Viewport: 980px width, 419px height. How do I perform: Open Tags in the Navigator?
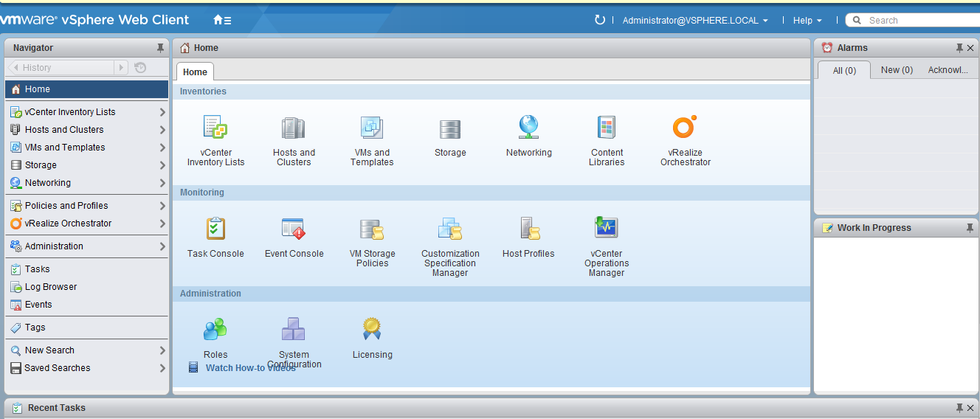(x=87, y=328)
